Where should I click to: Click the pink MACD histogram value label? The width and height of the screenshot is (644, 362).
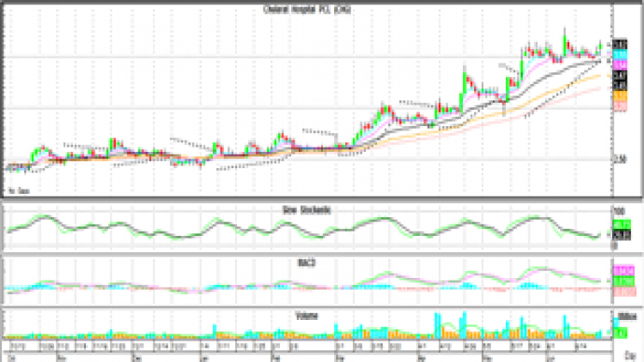coord(624,292)
